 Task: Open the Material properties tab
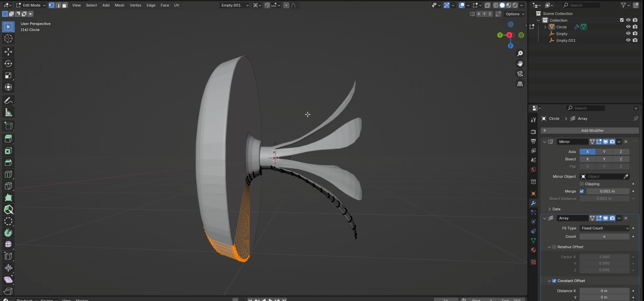tap(533, 250)
